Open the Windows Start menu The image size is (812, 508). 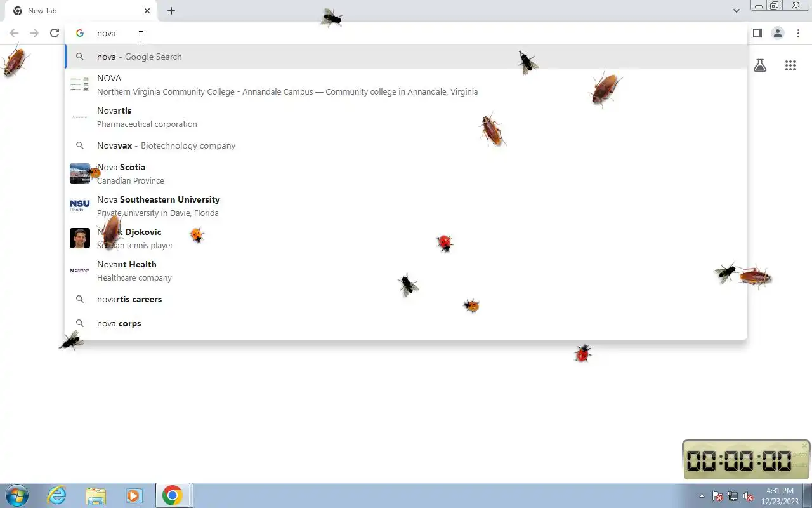pyautogui.click(x=16, y=495)
